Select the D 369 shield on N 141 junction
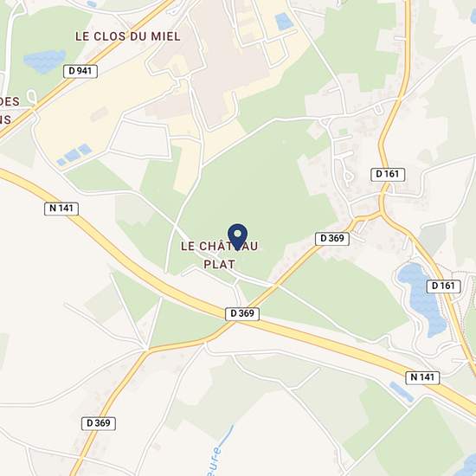The height and width of the screenshot is (476, 476). (242, 313)
